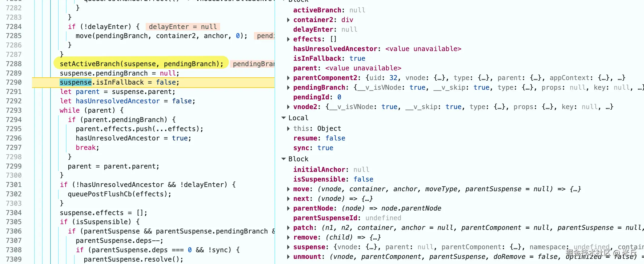Select 'setActiveBranch(suspense, pendingBranch);' code line
Viewport: 644px width, 264px height.
point(141,64)
